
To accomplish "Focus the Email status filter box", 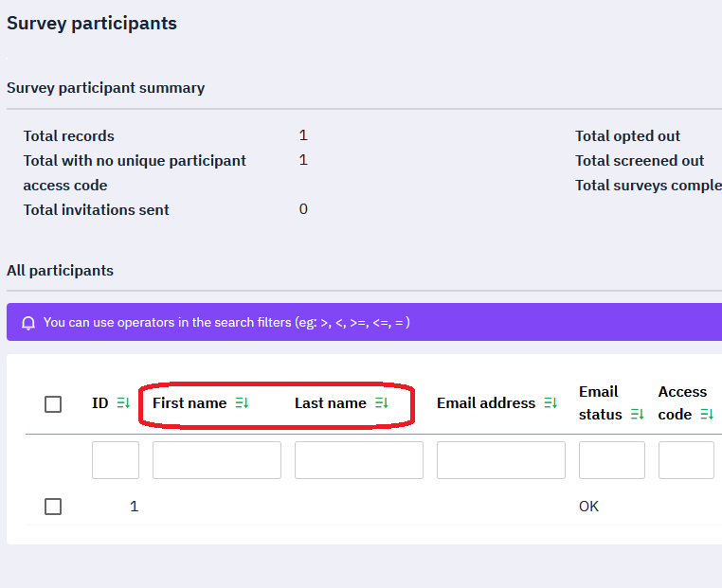I will (612, 460).
